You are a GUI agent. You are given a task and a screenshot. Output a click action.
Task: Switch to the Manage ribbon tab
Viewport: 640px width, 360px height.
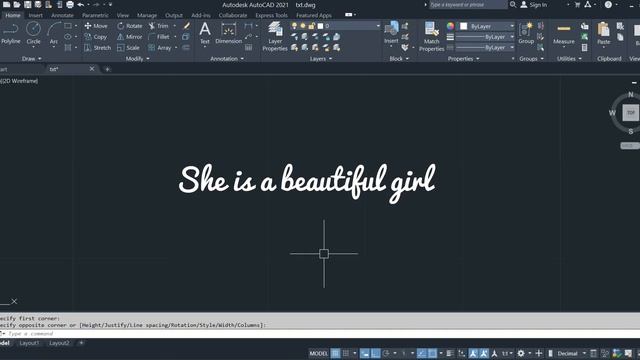[x=147, y=15]
